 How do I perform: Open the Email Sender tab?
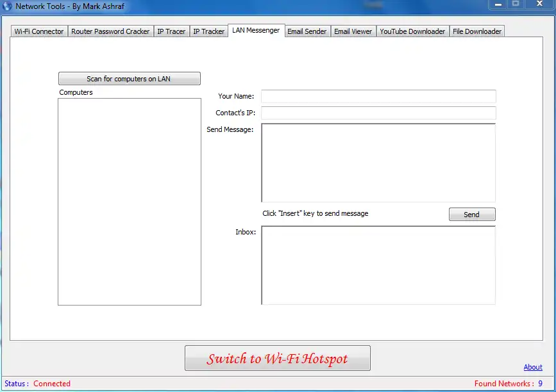click(307, 31)
